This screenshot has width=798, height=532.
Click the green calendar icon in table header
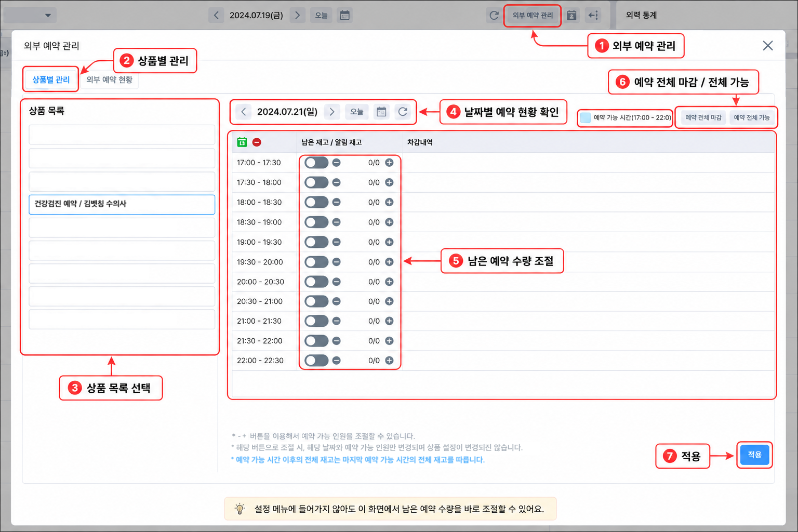[x=242, y=142]
